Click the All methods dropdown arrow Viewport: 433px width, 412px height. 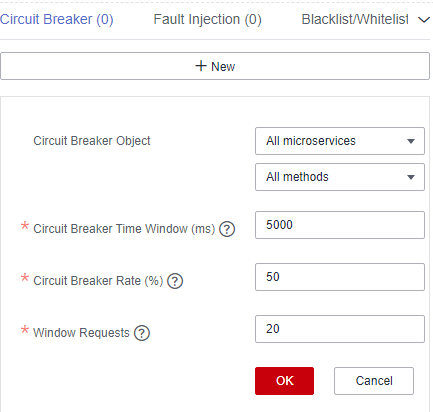click(411, 177)
